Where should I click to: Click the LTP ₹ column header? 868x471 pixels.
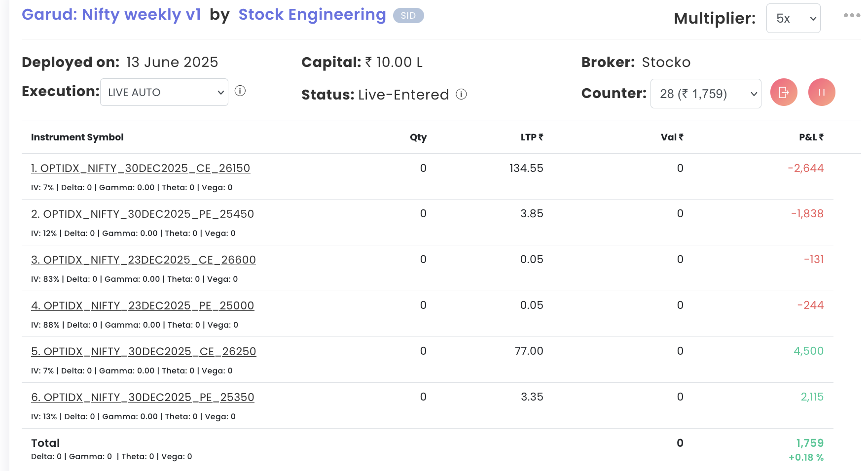point(532,137)
